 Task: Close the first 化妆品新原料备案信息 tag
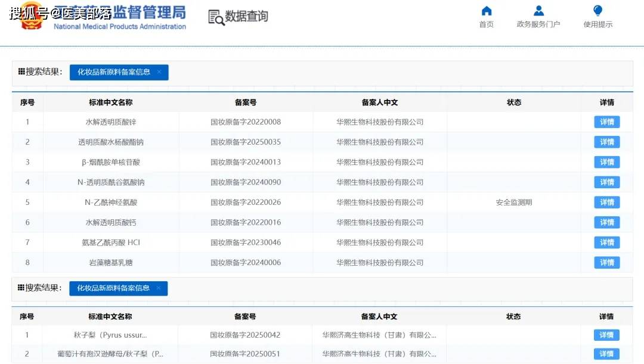(159, 72)
